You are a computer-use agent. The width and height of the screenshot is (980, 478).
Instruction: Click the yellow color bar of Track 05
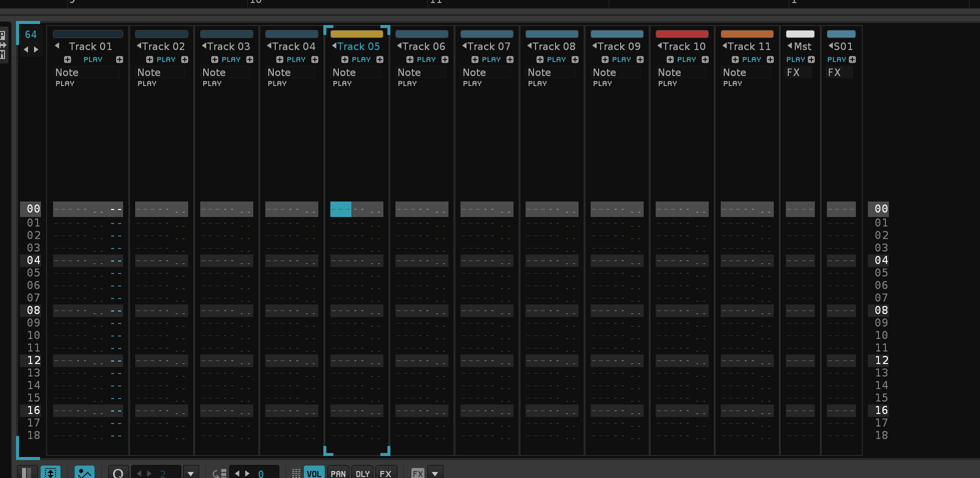click(x=356, y=34)
